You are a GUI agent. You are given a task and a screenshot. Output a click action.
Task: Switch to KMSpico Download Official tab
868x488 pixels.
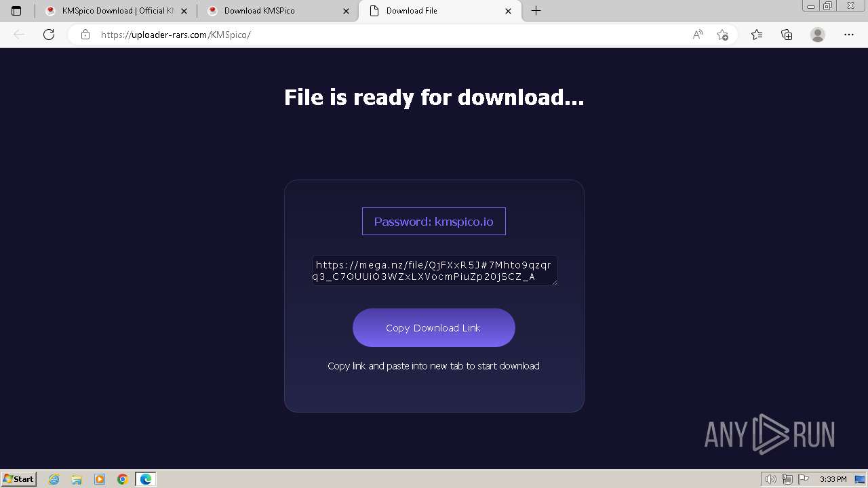click(117, 11)
